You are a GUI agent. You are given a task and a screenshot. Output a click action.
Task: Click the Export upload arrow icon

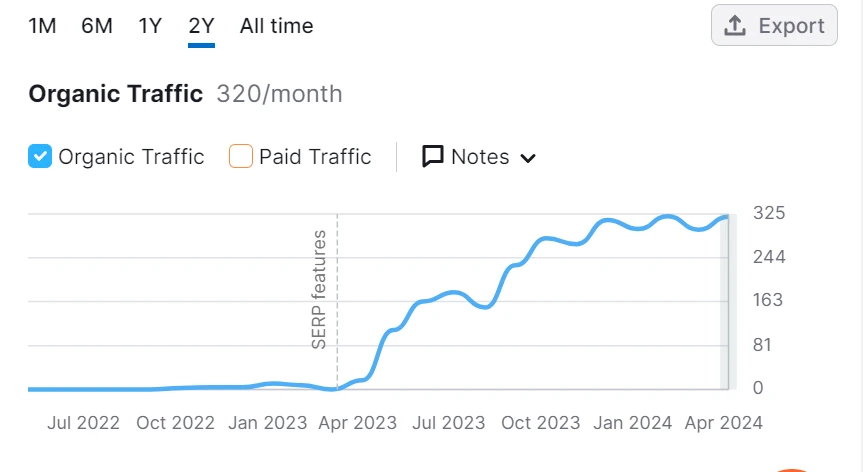pyautogui.click(x=735, y=25)
